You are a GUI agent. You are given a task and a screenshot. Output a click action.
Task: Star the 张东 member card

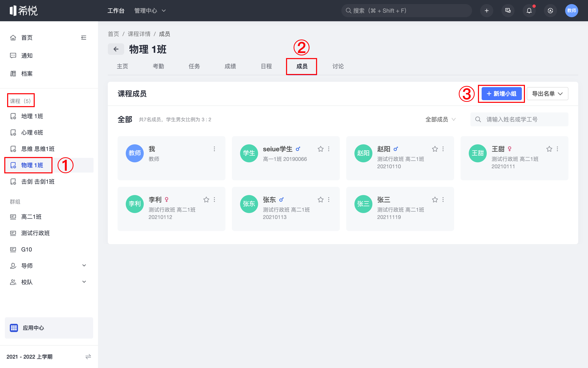pyautogui.click(x=321, y=200)
